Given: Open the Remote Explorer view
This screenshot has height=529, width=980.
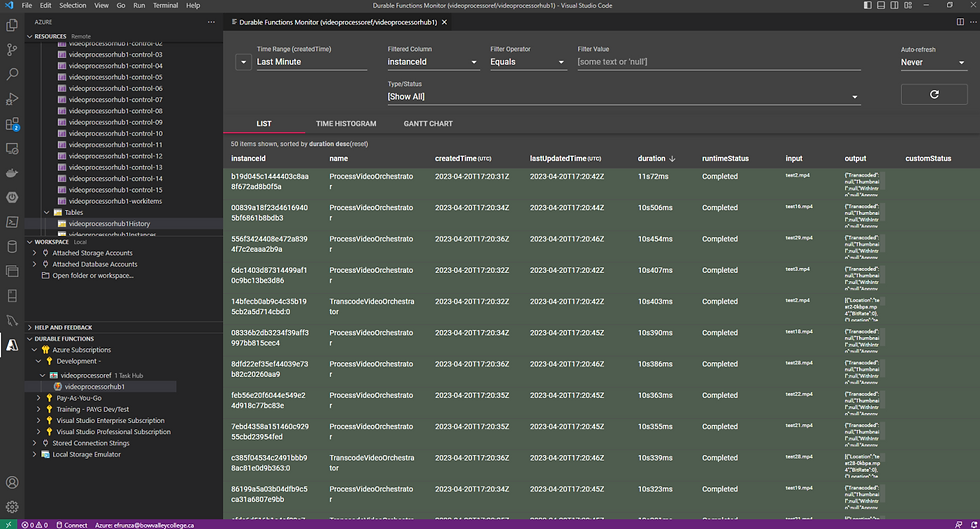Looking at the screenshot, I should pyautogui.click(x=12, y=149).
